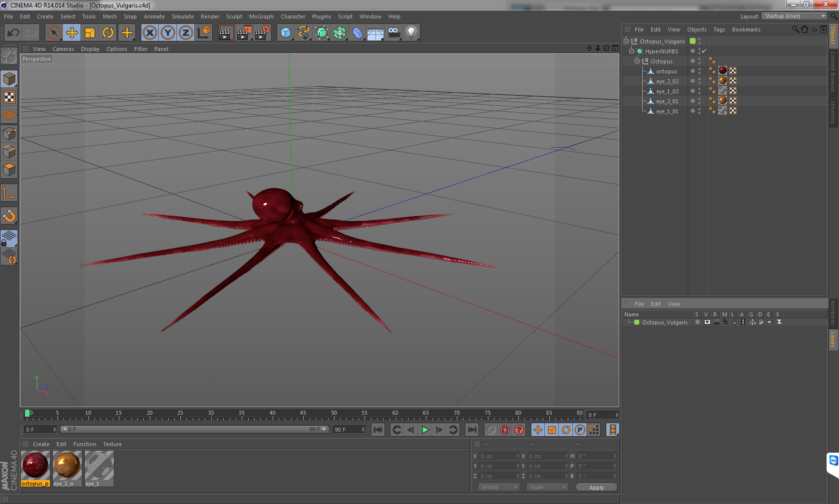The image size is (839, 504).
Task: Switch to Model mode cube icon
Action: (x=9, y=79)
